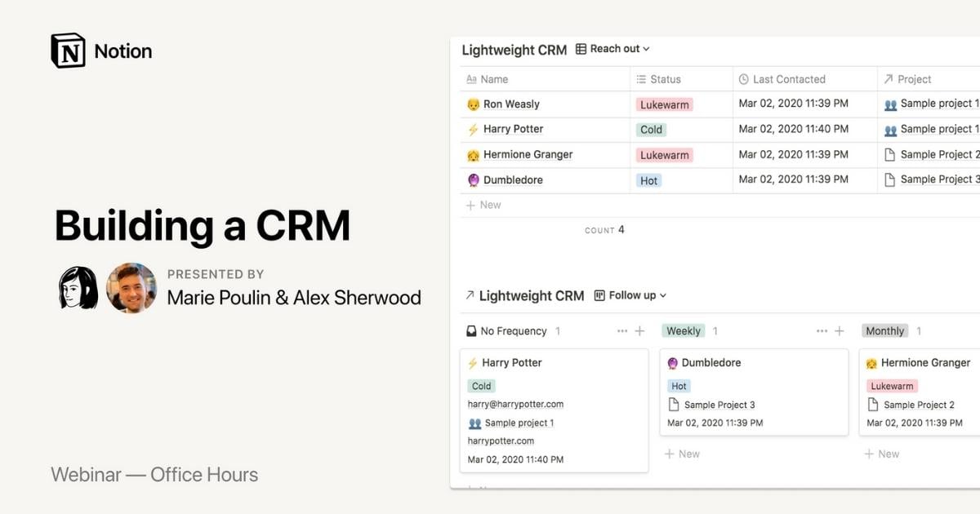The width and height of the screenshot is (980, 514).
Task: Open the three-dot menu for No Frequency
Action: (x=622, y=331)
